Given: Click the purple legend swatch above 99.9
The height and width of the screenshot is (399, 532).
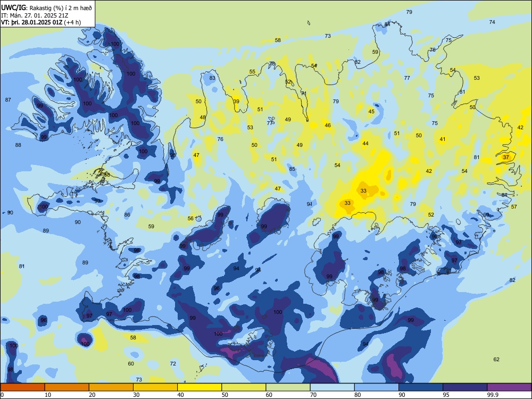Looking at the screenshot, I should [x=509, y=387].
